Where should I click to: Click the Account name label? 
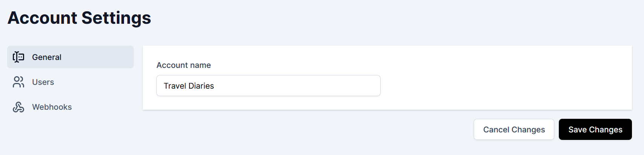tap(184, 65)
